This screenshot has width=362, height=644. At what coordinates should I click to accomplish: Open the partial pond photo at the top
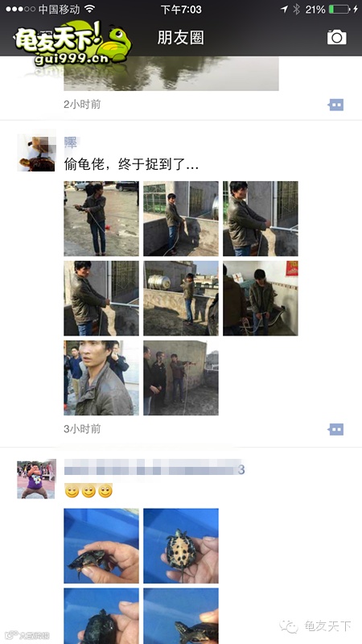coord(171,73)
